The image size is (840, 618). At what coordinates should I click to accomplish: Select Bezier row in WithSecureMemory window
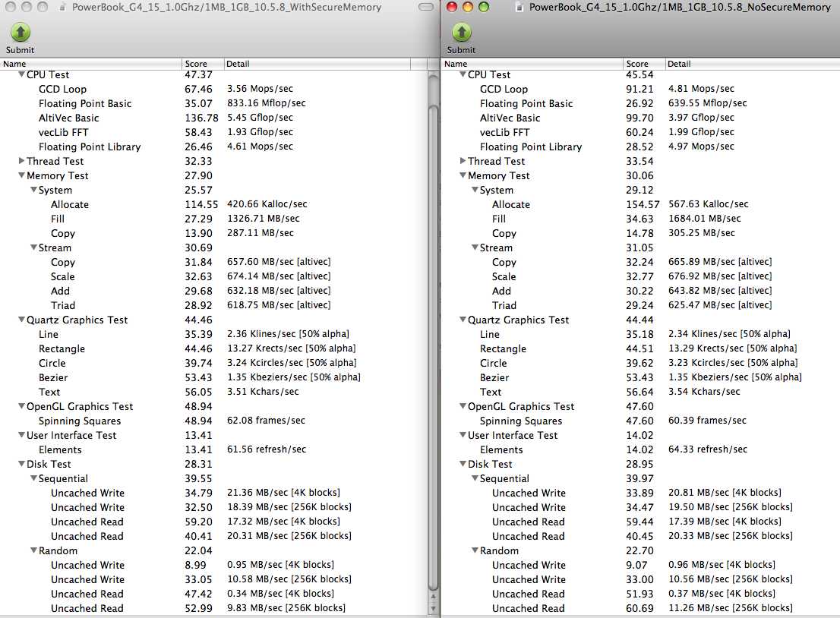213,377
